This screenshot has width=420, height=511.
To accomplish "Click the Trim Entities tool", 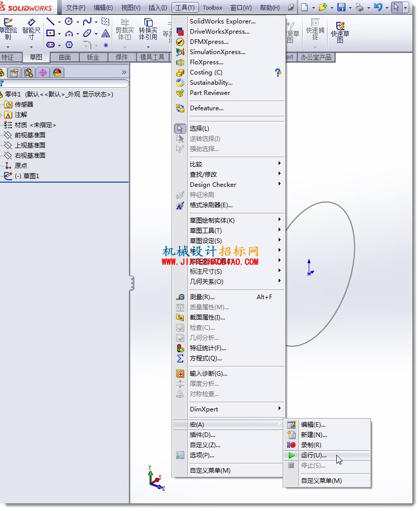I will (x=125, y=29).
